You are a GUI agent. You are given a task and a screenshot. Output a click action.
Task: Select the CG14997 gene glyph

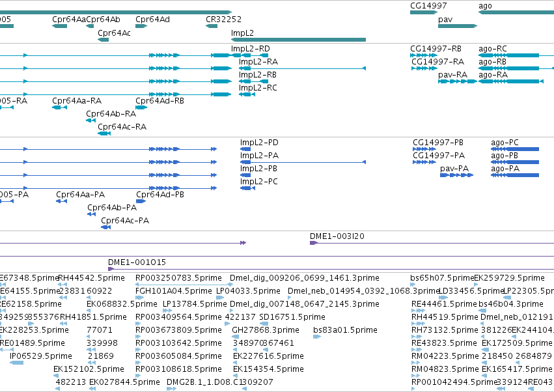click(x=424, y=12)
